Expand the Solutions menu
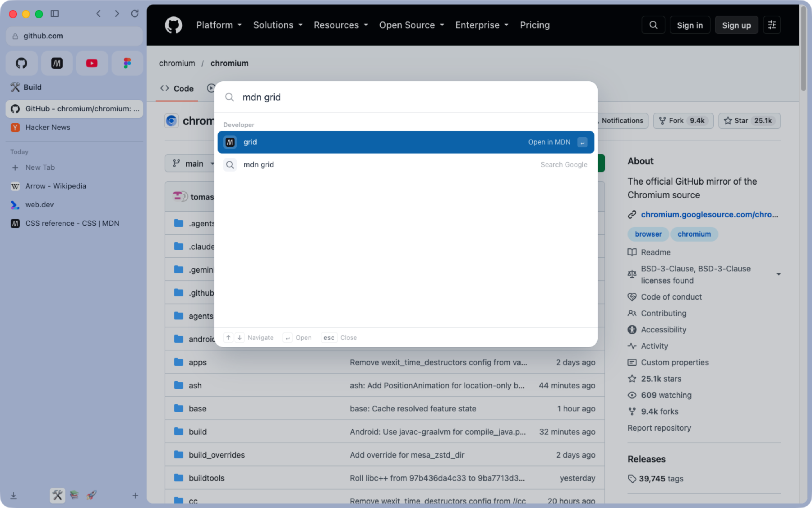This screenshot has width=812, height=508. point(278,25)
